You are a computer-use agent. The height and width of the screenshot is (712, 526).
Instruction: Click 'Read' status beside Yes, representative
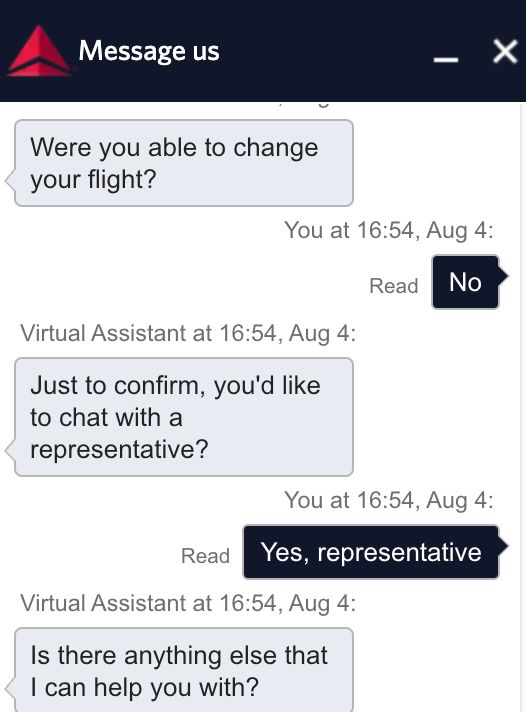tap(205, 556)
